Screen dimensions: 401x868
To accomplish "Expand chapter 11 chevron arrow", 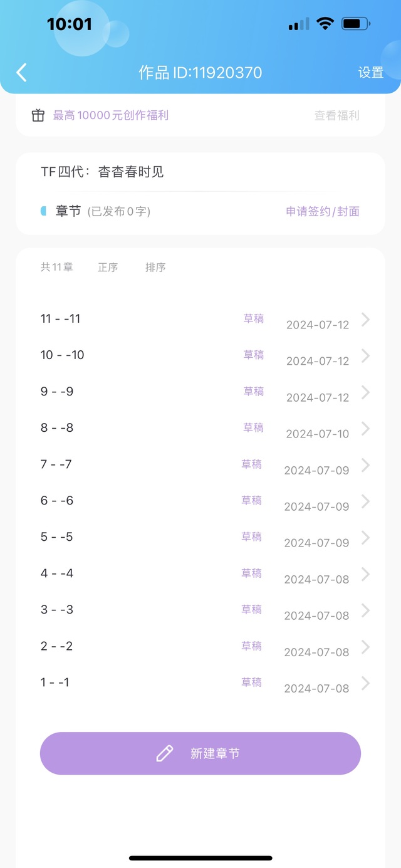I will (366, 320).
